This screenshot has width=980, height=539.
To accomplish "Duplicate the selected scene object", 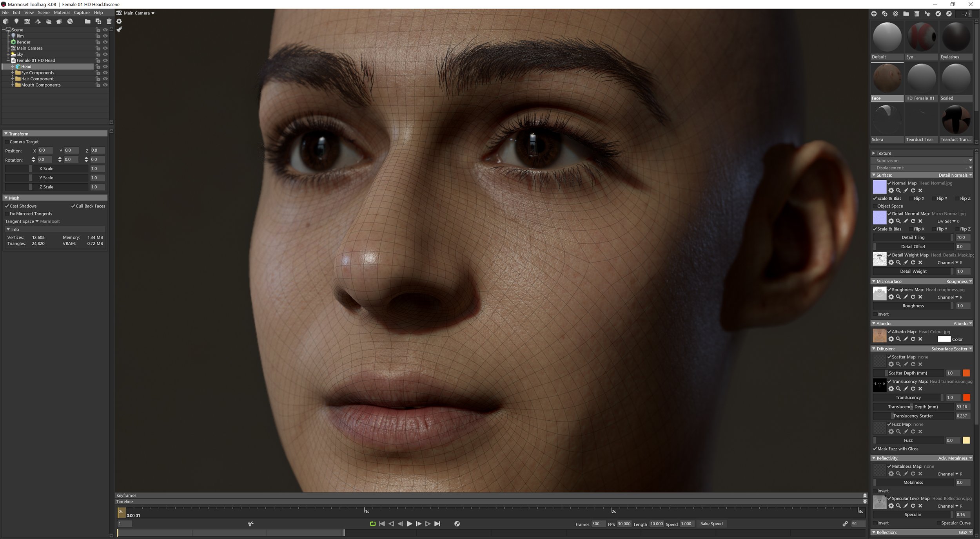I will click(x=98, y=22).
